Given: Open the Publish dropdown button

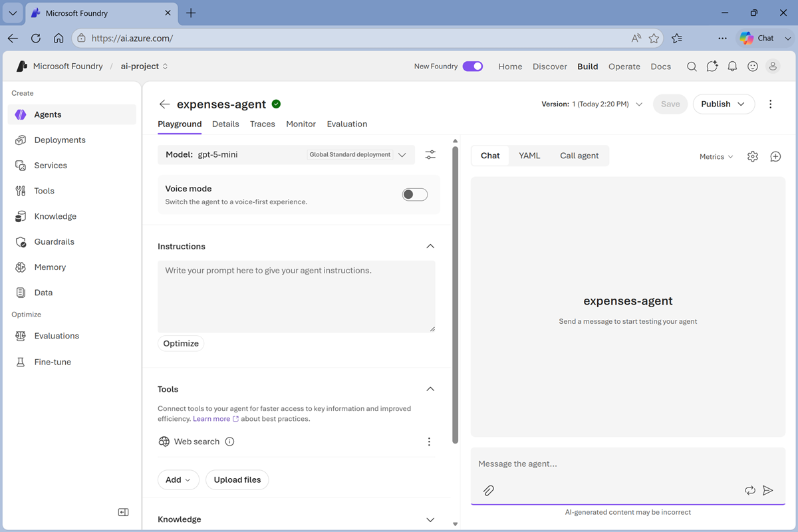Looking at the screenshot, I should pos(724,104).
